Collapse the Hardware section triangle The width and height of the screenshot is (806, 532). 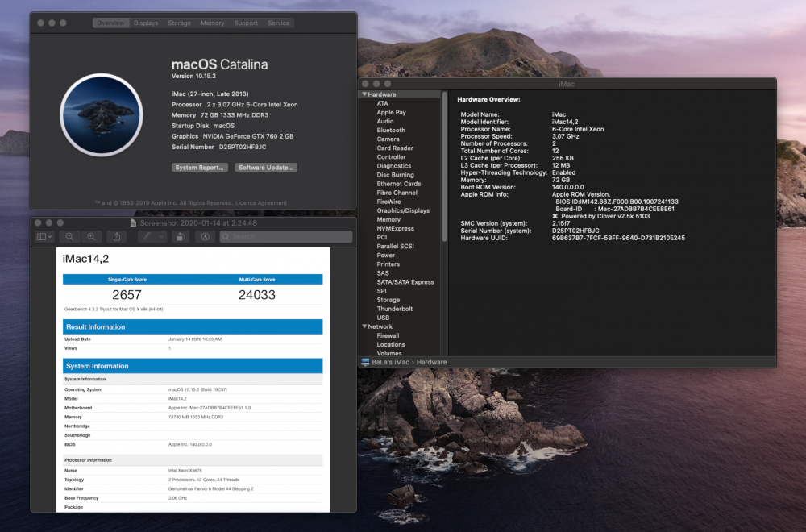pos(364,94)
